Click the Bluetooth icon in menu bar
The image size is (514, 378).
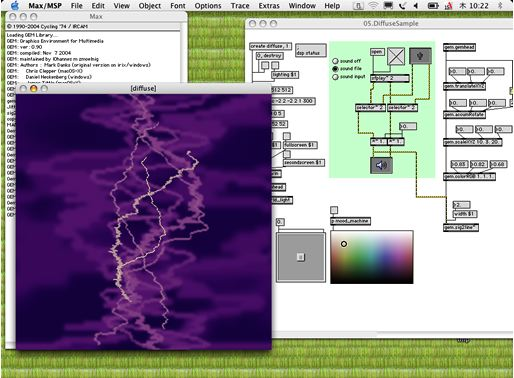coord(500,6)
